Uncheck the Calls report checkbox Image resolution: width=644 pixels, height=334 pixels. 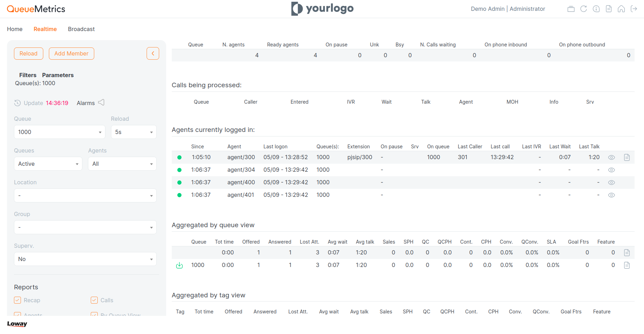pos(94,300)
